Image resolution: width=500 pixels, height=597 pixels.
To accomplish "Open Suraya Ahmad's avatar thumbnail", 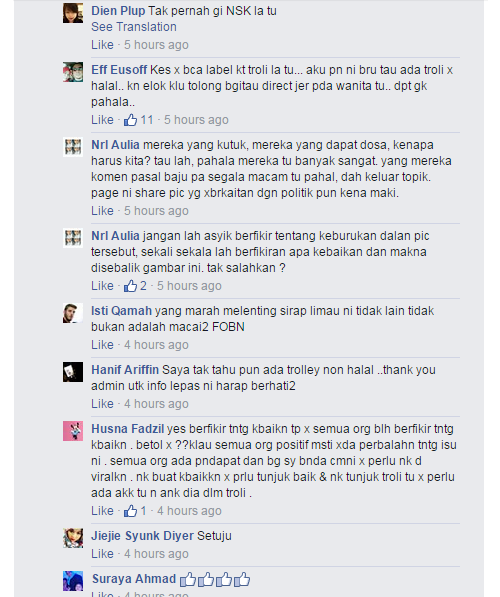I will coord(73,581).
